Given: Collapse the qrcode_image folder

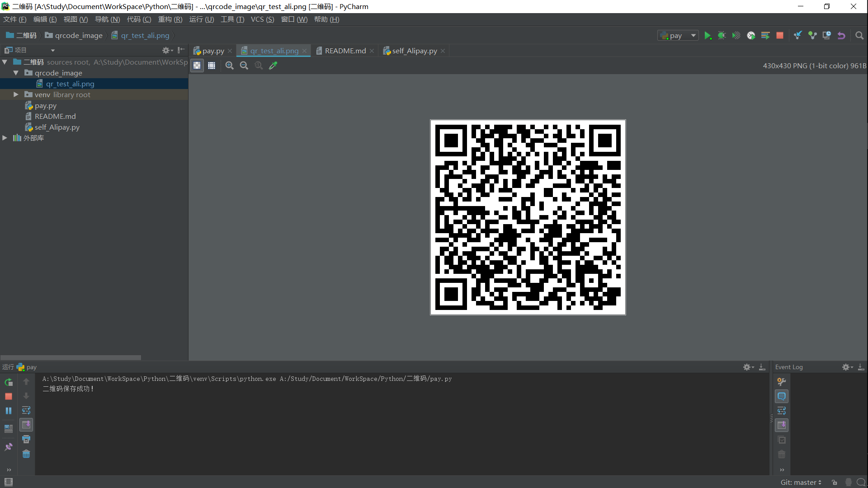Looking at the screenshot, I should pyautogui.click(x=16, y=73).
